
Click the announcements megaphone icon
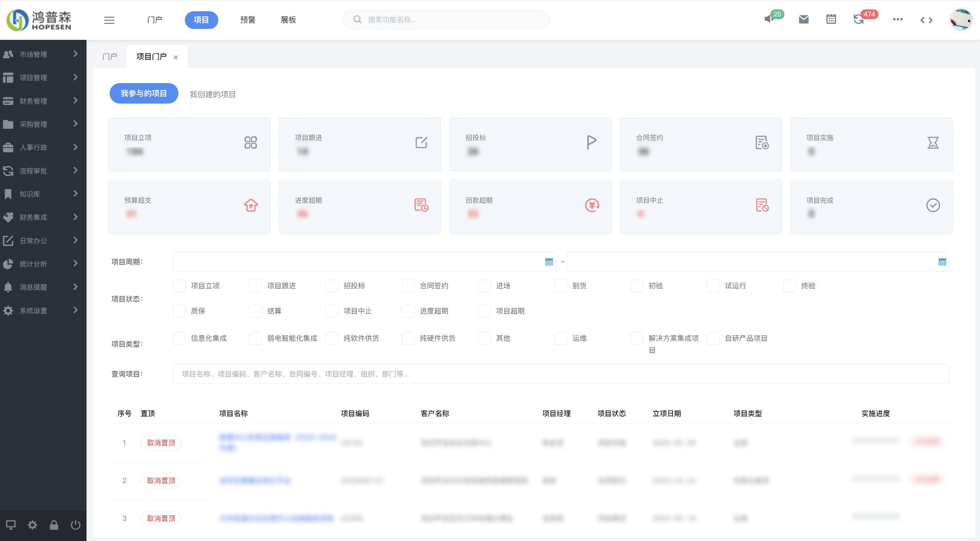click(x=769, y=19)
